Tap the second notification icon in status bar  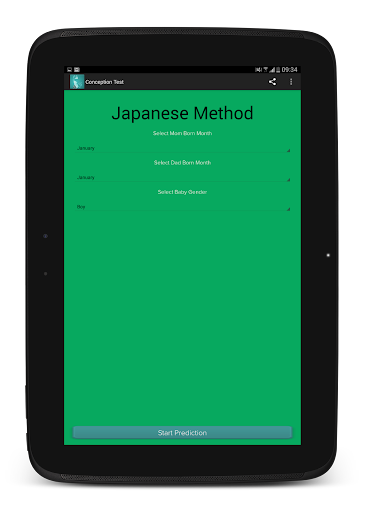[77, 70]
